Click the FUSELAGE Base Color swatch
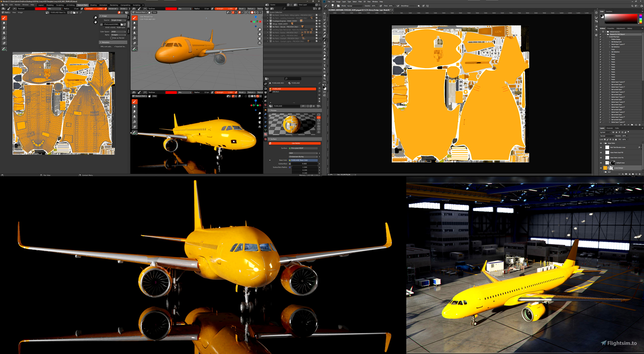This screenshot has width=644, height=354. [303, 160]
